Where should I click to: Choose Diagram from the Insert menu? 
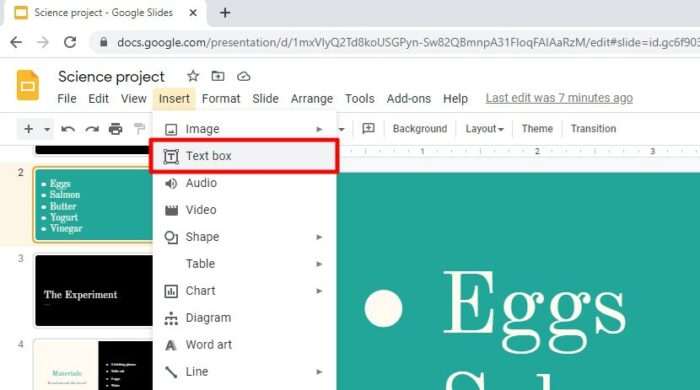tap(244, 318)
